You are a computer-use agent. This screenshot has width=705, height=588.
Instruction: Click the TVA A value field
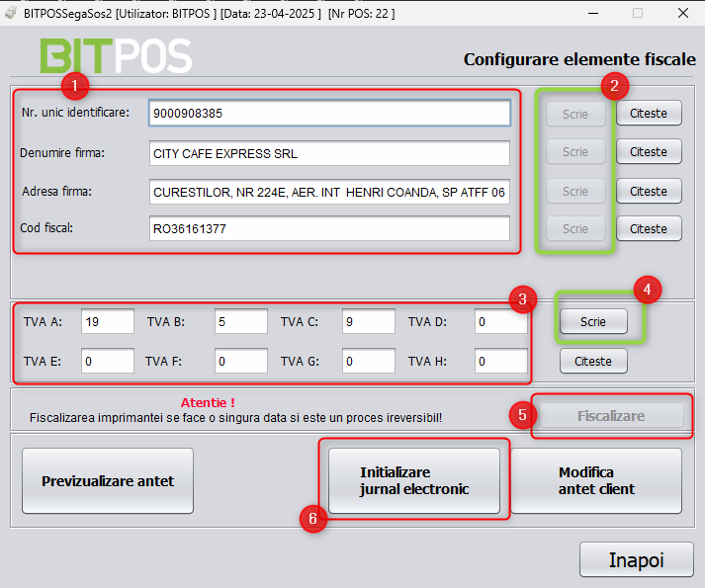108,321
